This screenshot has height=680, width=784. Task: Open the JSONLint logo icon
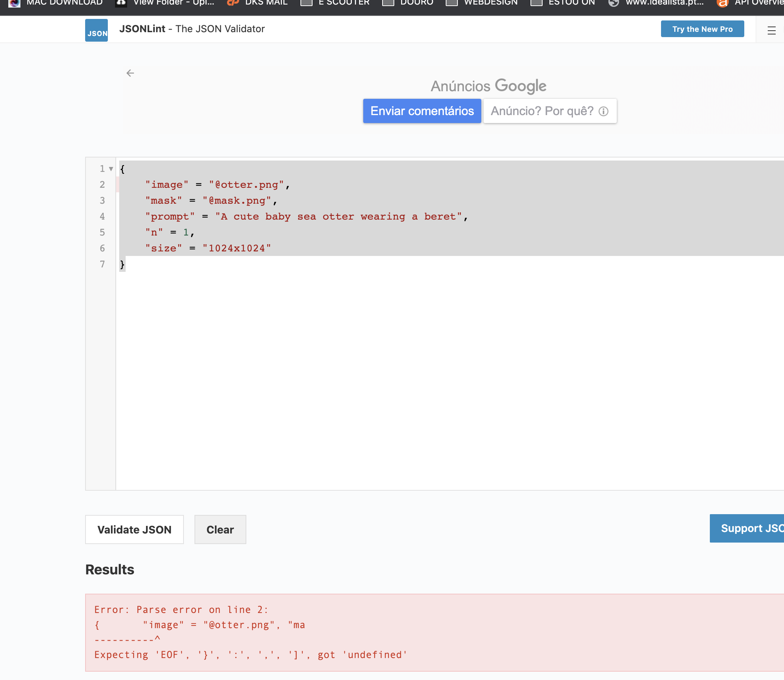[96, 29]
